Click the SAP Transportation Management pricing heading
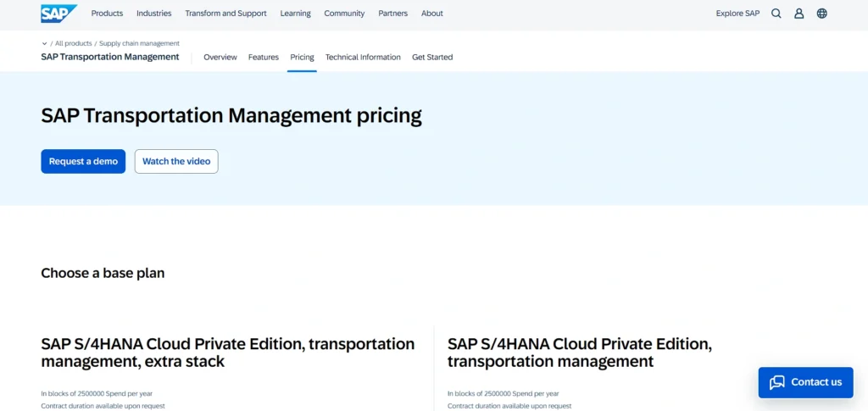This screenshot has width=868, height=411. [231, 116]
